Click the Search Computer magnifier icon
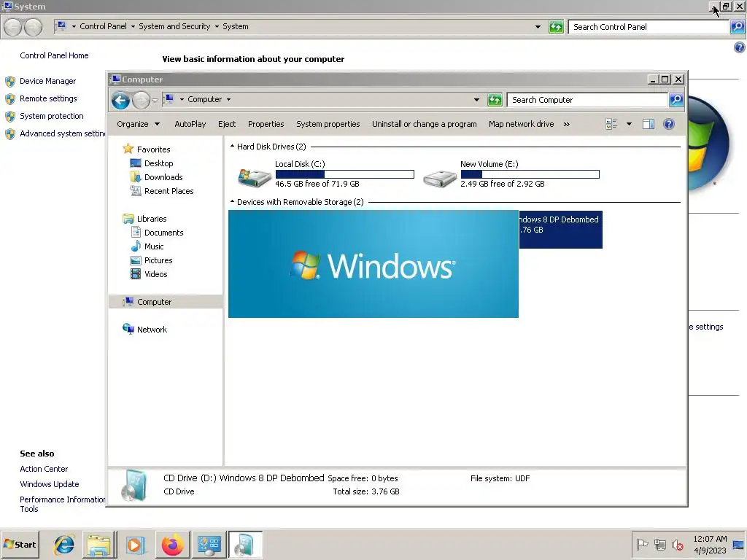Viewport: 747px width, 560px height. click(x=676, y=99)
